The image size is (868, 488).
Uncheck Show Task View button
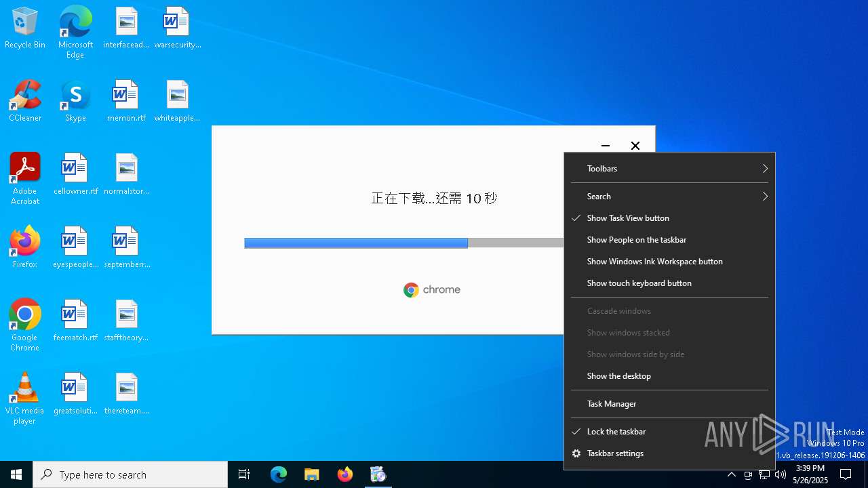coord(669,218)
